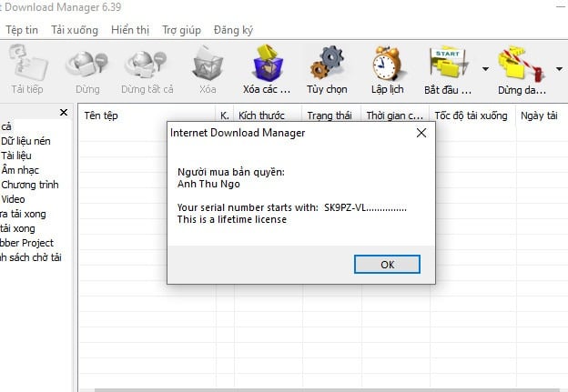Viewport: 568px width, 392px height.
Task: Open the Đăng ký menu
Action: 233,30
